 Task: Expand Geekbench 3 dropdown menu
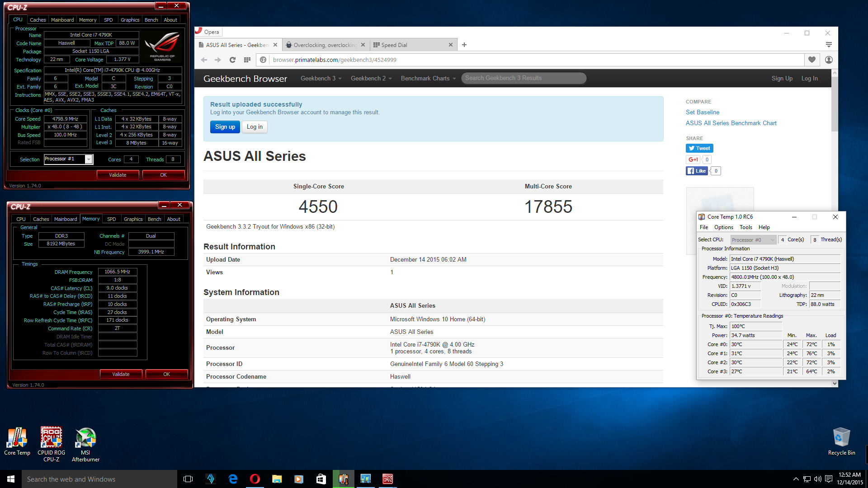[321, 78]
